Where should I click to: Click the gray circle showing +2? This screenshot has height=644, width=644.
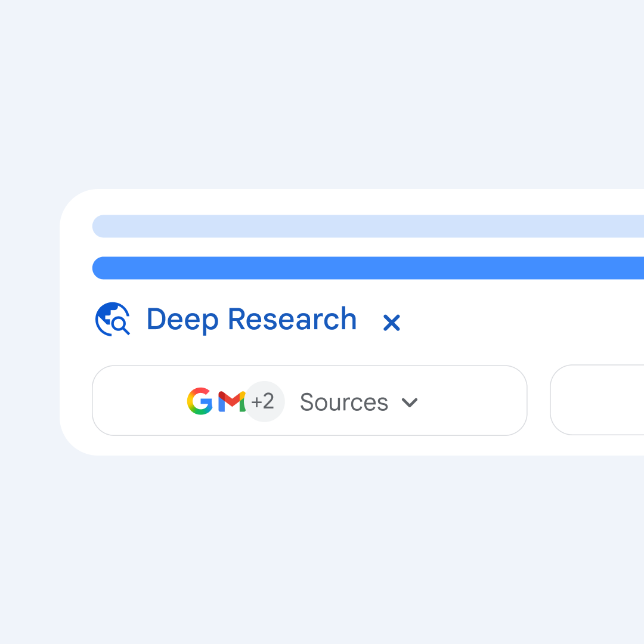tap(264, 401)
